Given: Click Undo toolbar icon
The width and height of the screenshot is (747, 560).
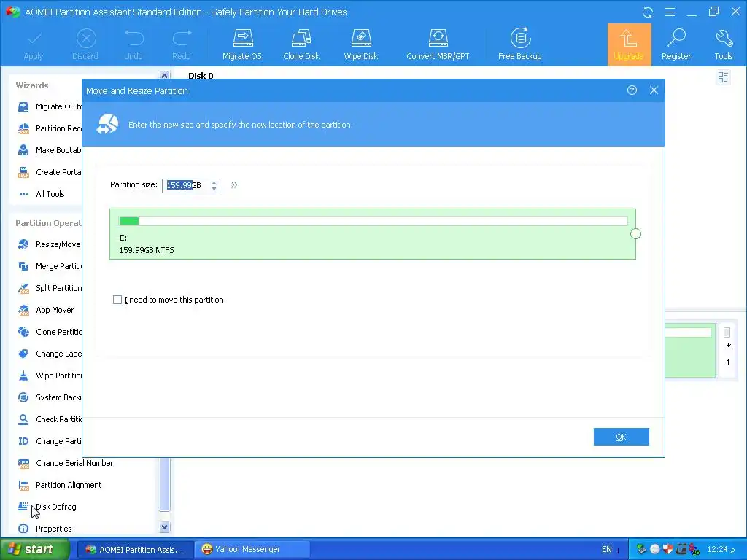Looking at the screenshot, I should click(133, 44).
